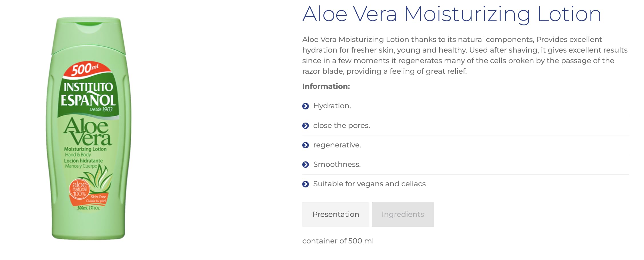The height and width of the screenshot is (260, 644).
Task: Select the Hydration list item text
Action: [332, 106]
